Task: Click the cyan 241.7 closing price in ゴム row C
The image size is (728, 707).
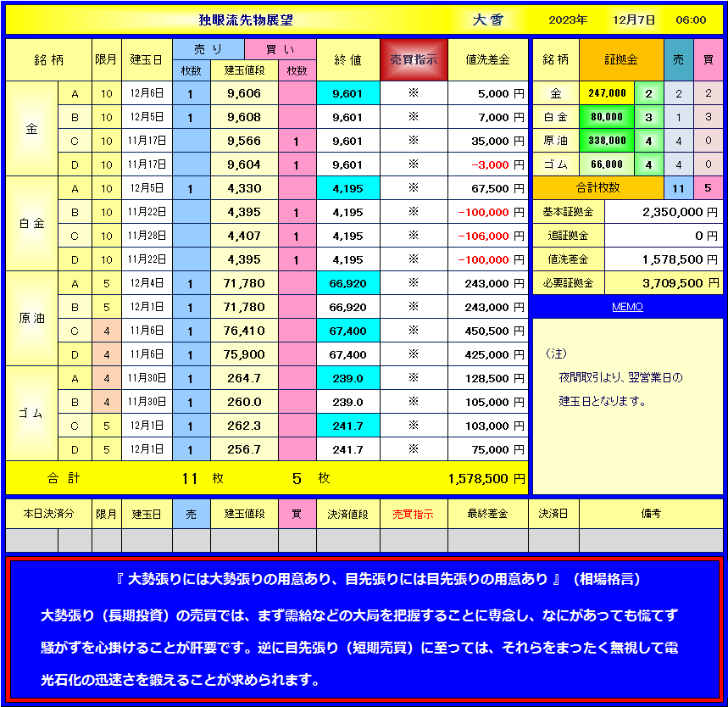Action: [347, 425]
